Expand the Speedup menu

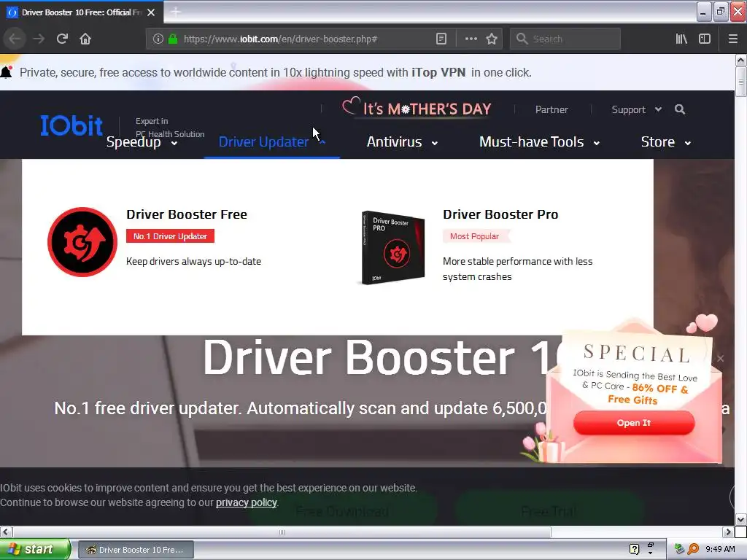pos(142,142)
